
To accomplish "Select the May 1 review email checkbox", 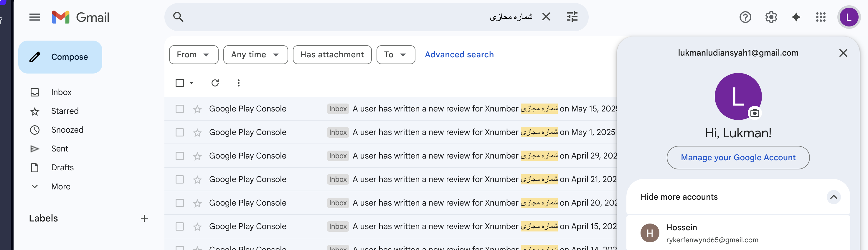I will click(x=180, y=132).
